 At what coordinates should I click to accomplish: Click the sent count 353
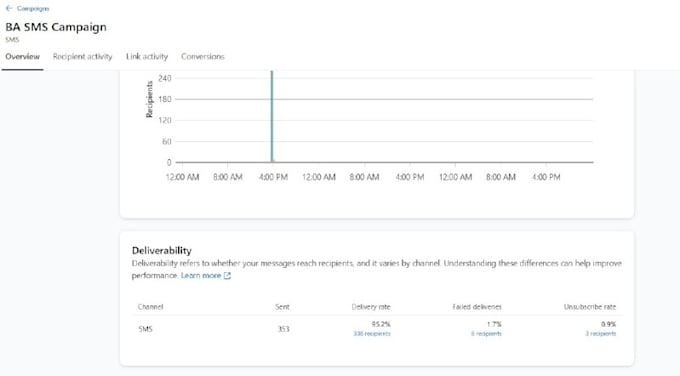(283, 329)
